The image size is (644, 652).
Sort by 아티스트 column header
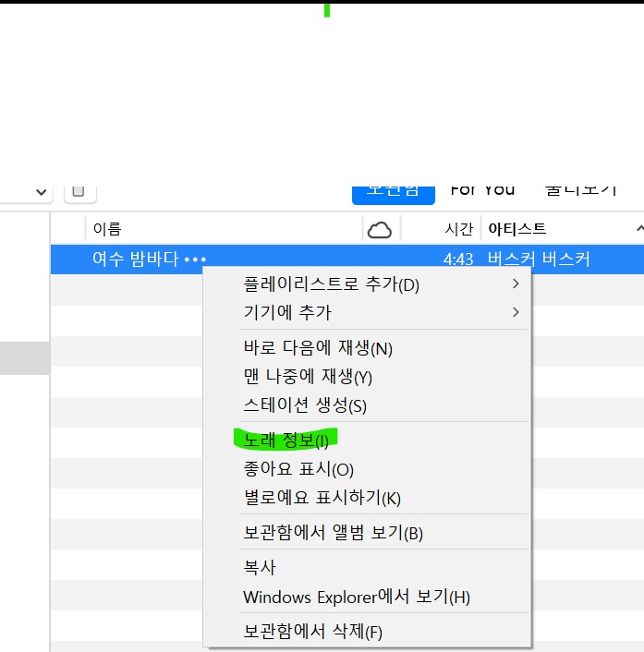tap(516, 229)
